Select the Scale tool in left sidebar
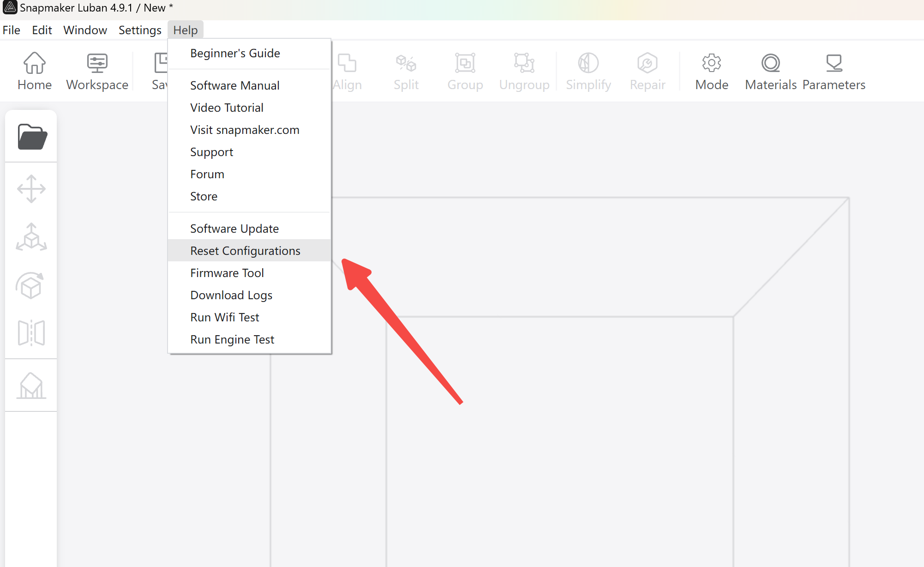Viewport: 924px width, 567px height. (31, 237)
